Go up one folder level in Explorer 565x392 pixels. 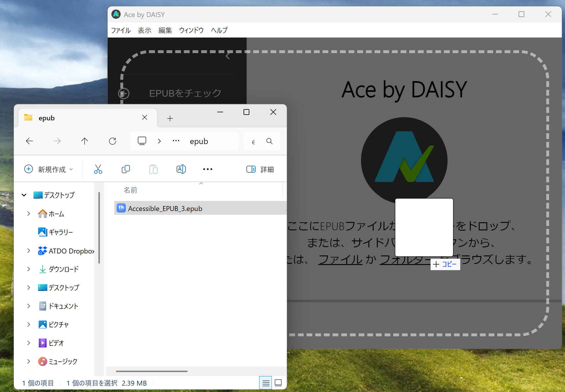coord(85,141)
